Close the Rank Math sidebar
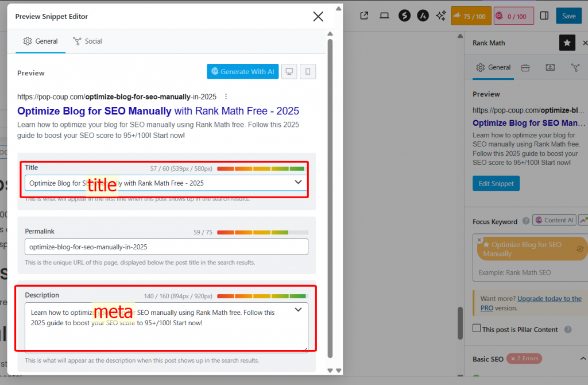The width and height of the screenshot is (588, 385). tap(585, 43)
